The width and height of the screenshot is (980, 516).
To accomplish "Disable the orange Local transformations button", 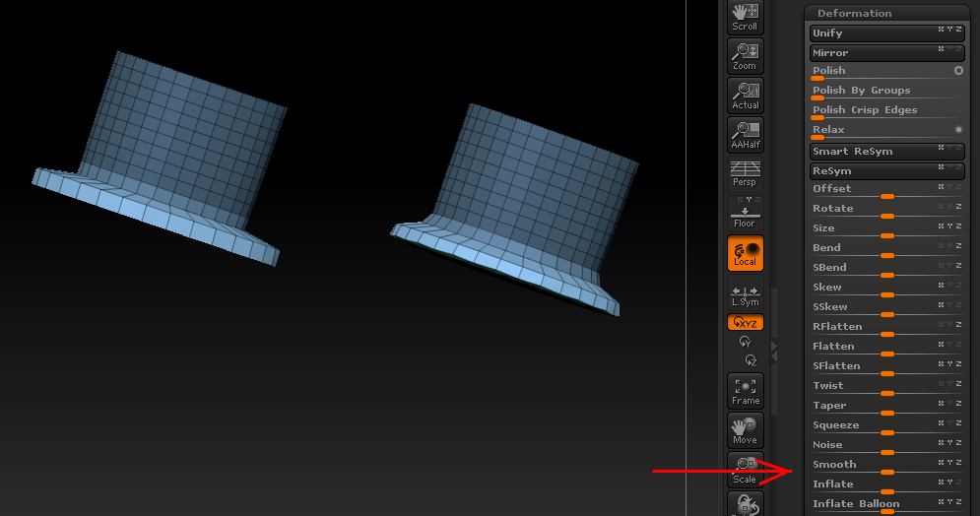I will [x=745, y=253].
